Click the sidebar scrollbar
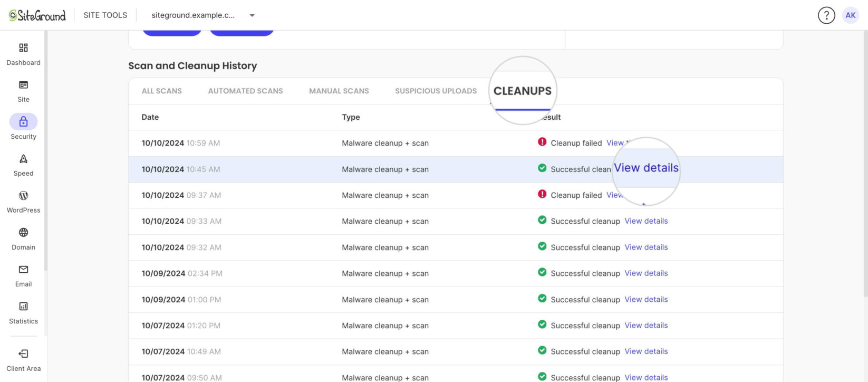Viewport: 868px width, 382px height. coord(46,151)
